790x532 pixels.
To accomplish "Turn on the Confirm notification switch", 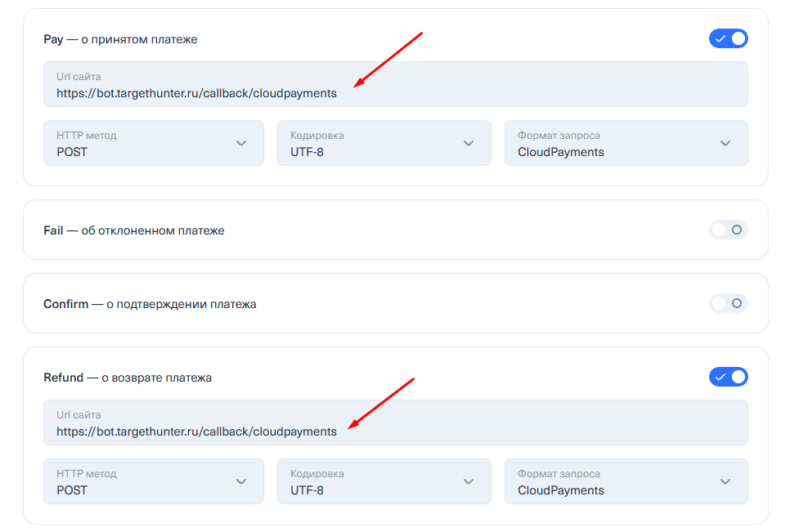I will (728, 304).
